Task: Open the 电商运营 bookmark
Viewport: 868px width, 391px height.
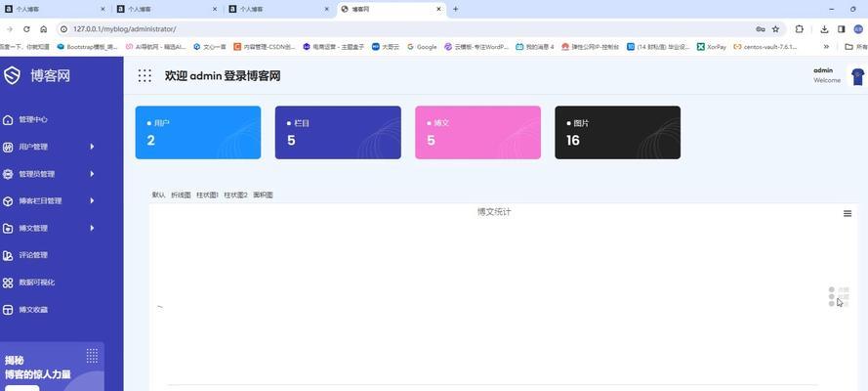Action: point(334,47)
